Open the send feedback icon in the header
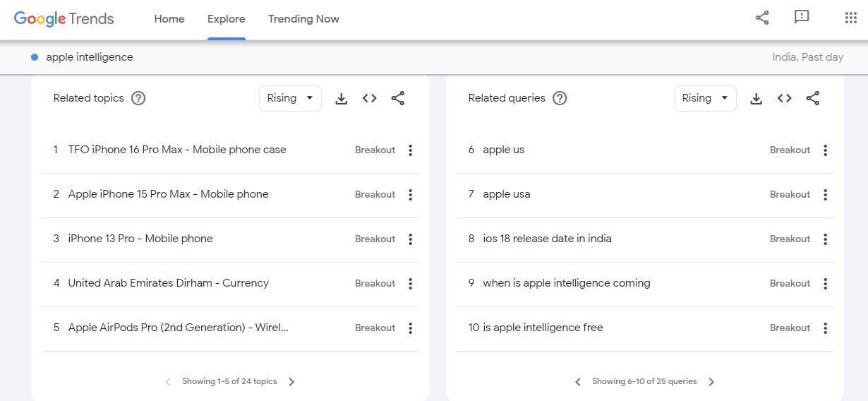 (802, 18)
